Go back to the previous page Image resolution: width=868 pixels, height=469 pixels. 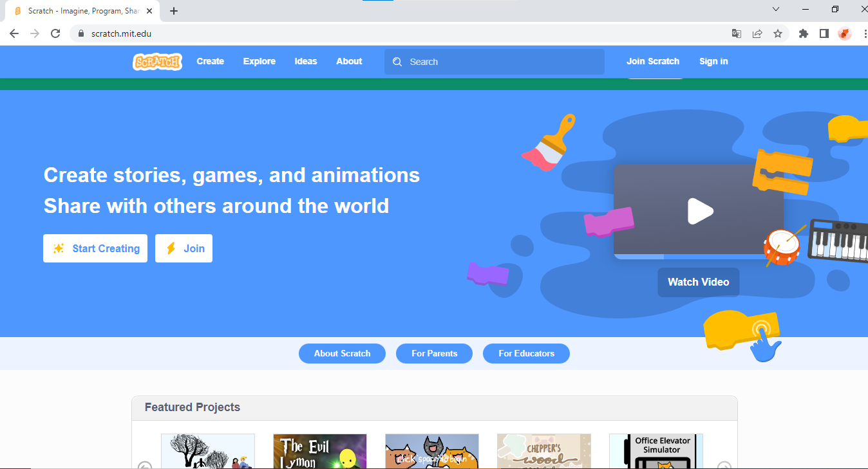14,33
